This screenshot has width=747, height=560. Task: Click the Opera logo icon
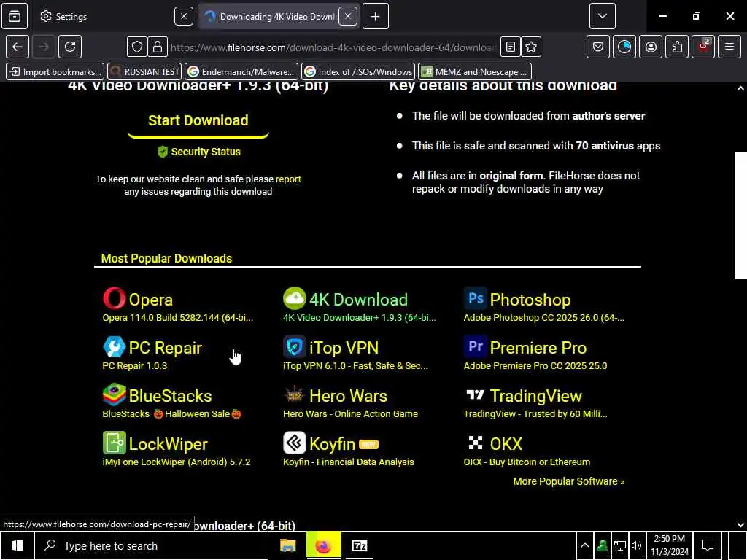point(115,298)
